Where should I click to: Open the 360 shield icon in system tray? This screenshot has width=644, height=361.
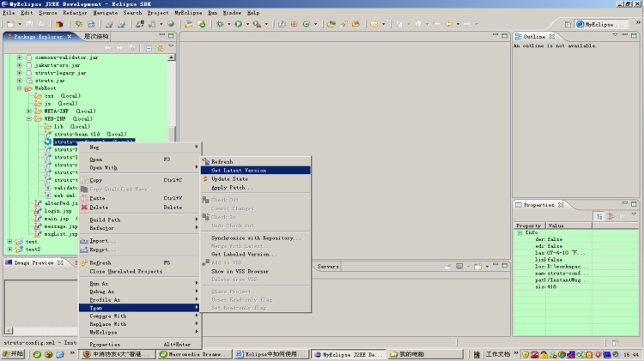point(526,354)
